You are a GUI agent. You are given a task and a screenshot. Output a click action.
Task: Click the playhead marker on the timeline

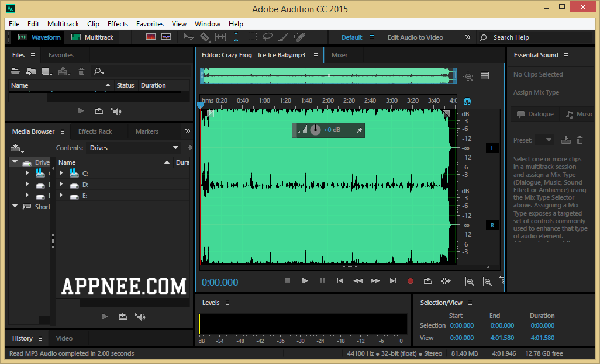pyautogui.click(x=200, y=105)
